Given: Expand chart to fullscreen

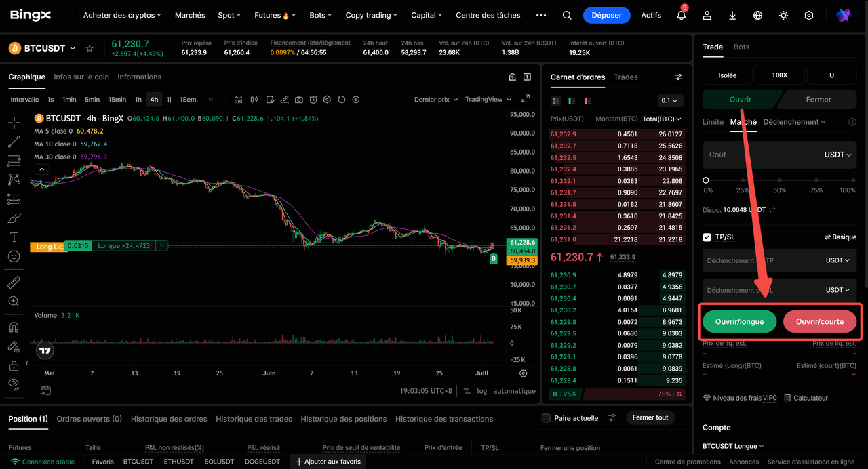Looking at the screenshot, I should [x=526, y=99].
